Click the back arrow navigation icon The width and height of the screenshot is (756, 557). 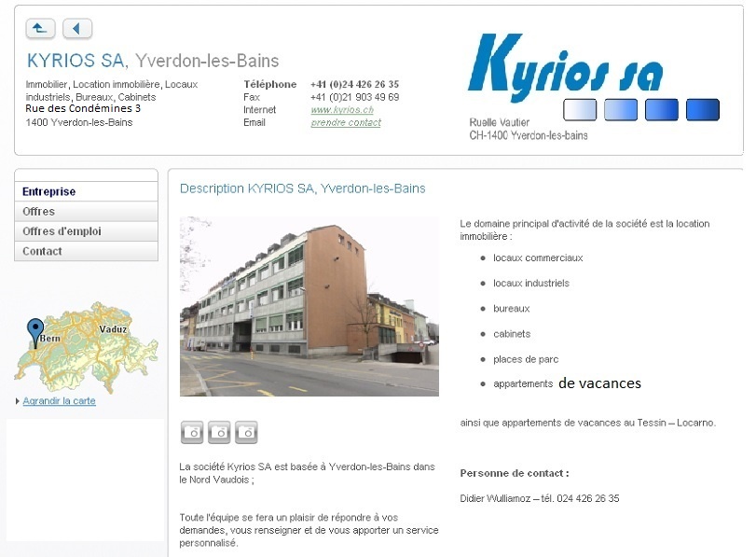point(77,29)
